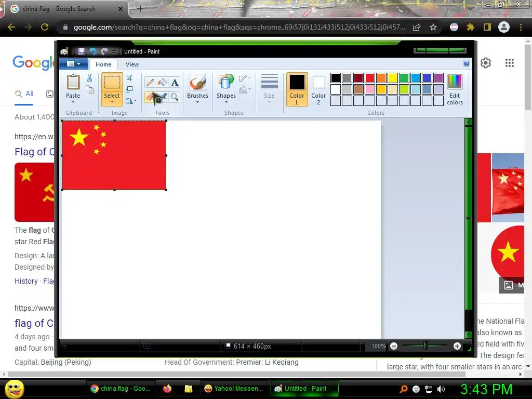Viewport: 532px width, 399px height.
Task: Open the shape Fill dropdown
Action: pyautogui.click(x=245, y=89)
